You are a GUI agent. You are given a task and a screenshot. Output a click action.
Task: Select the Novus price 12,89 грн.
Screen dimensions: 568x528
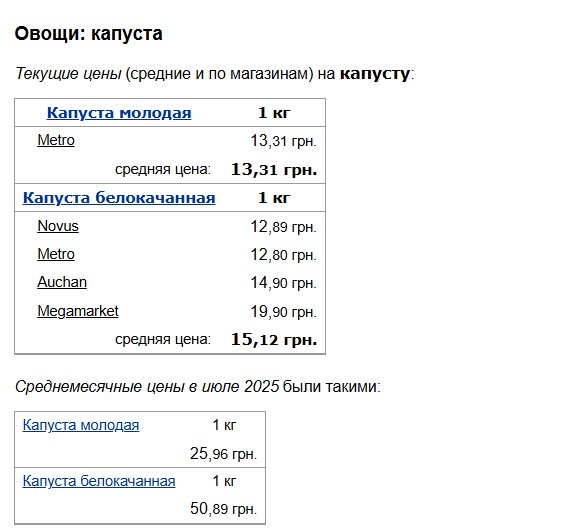284,227
